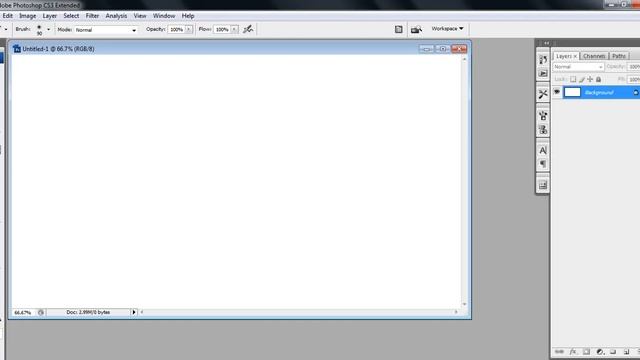The width and height of the screenshot is (640, 360).
Task: Click the Photoshop document icon in Untitled-1 title
Action: (17, 49)
